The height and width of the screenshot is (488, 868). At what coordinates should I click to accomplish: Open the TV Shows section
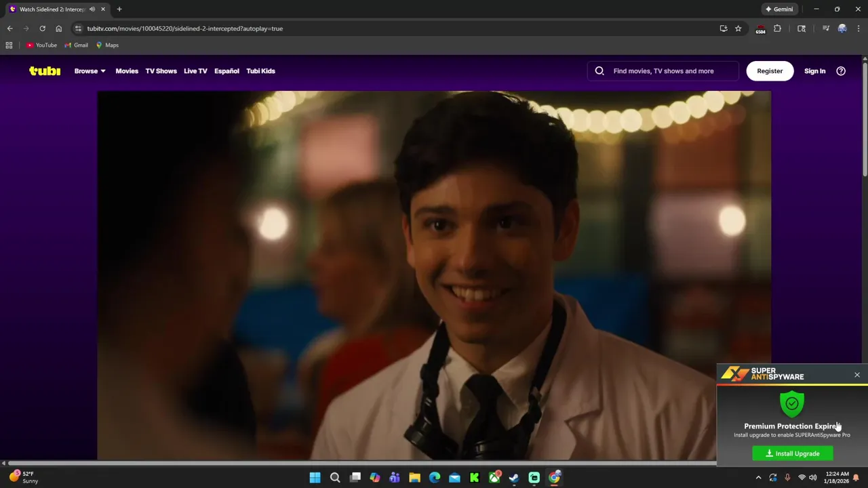point(161,71)
